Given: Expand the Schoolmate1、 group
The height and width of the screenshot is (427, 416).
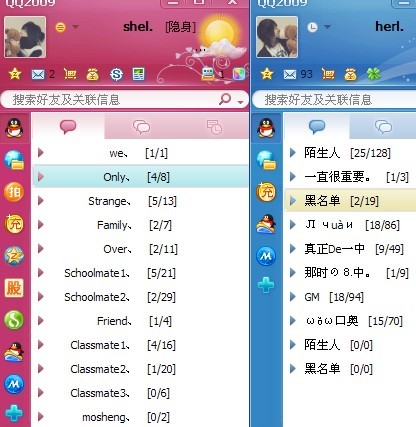Looking at the screenshot, I should [140, 273].
